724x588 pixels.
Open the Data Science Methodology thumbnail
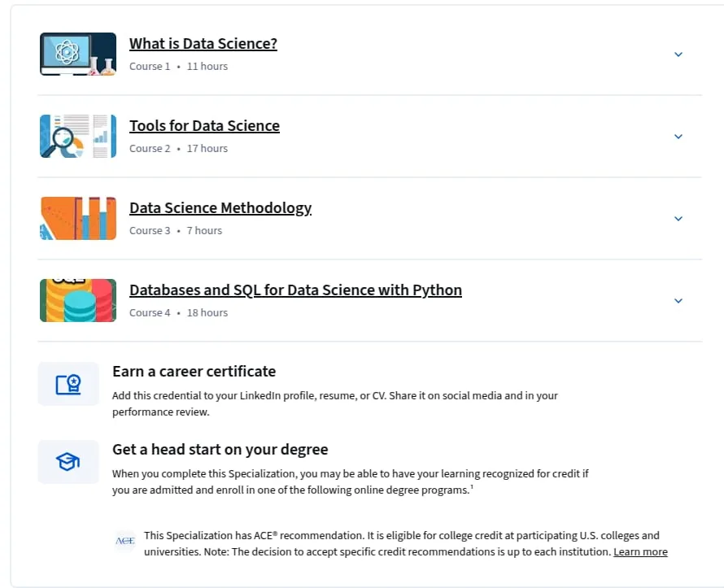point(78,218)
